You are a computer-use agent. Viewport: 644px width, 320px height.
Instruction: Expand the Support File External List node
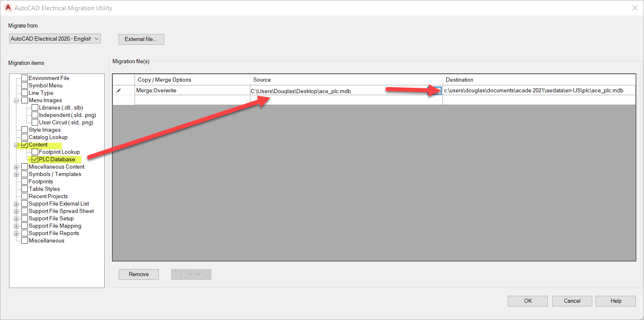[x=16, y=204]
